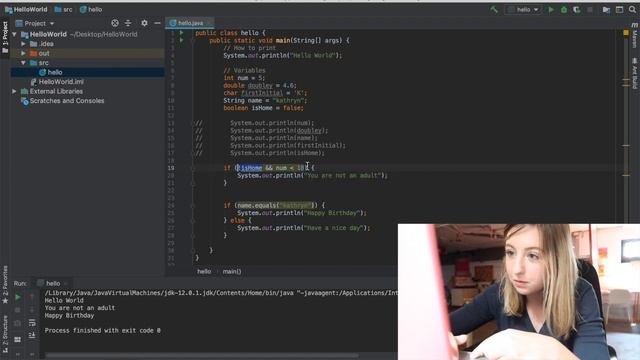Expand the out folder node
This screenshot has width=640, height=360.
[x=24, y=53]
